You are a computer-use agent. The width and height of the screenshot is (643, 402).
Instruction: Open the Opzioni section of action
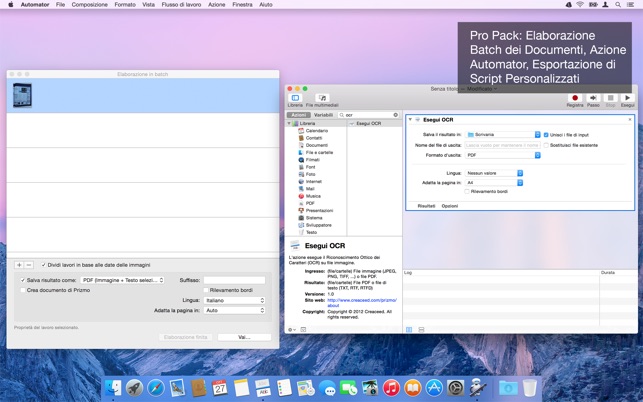pos(449,206)
